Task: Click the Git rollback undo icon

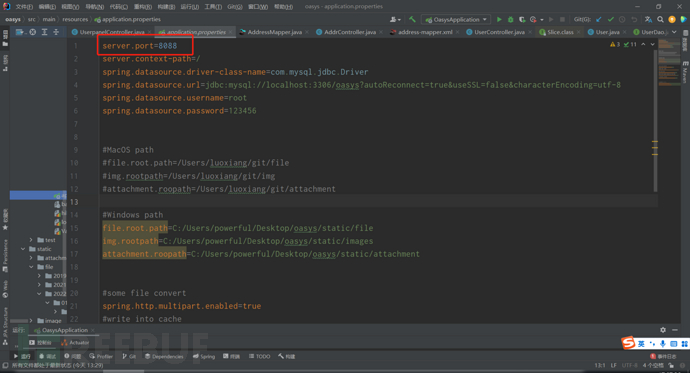Action: 634,19
